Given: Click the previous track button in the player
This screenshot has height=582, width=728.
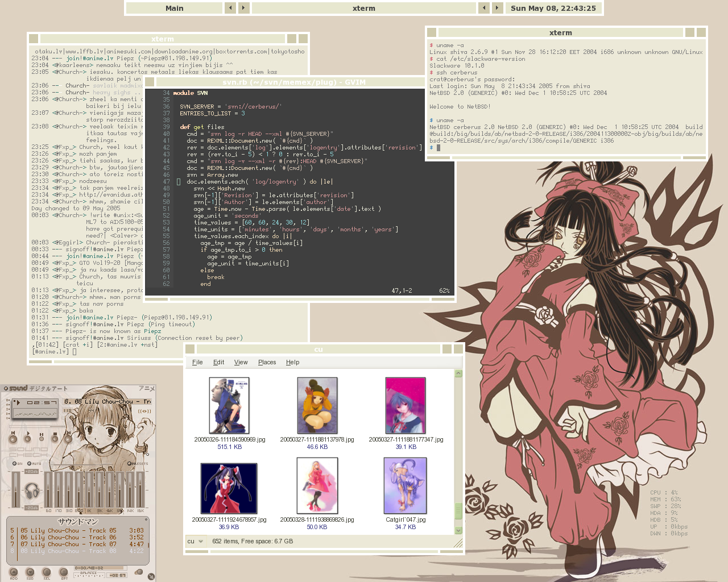Looking at the screenshot, I should pyautogui.click(x=13, y=439).
